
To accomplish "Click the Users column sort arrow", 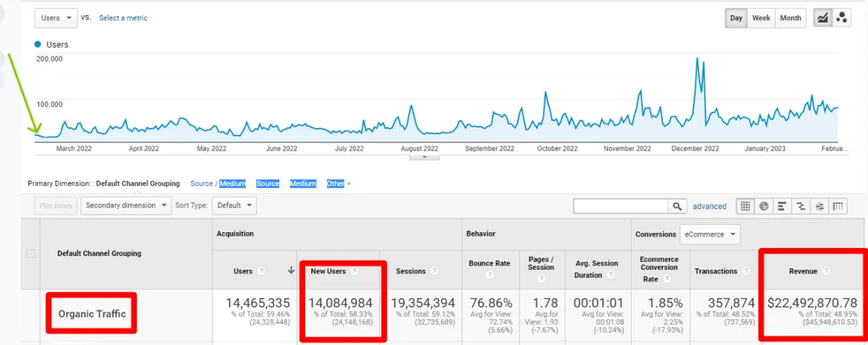I will [292, 271].
